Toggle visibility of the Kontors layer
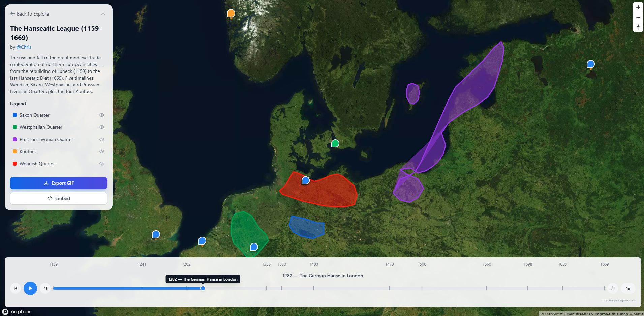Image resolution: width=644 pixels, height=316 pixels. coord(102,151)
